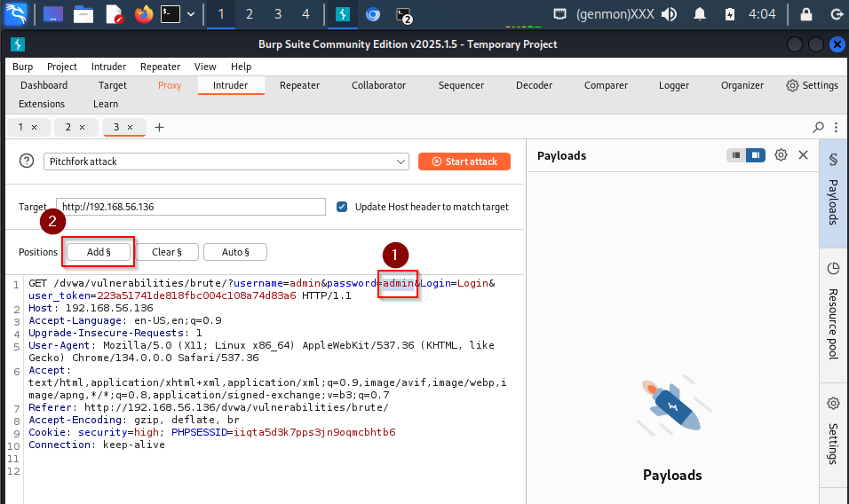Launch Firefox from the taskbar
This screenshot has width=849, height=504.
point(144,14)
